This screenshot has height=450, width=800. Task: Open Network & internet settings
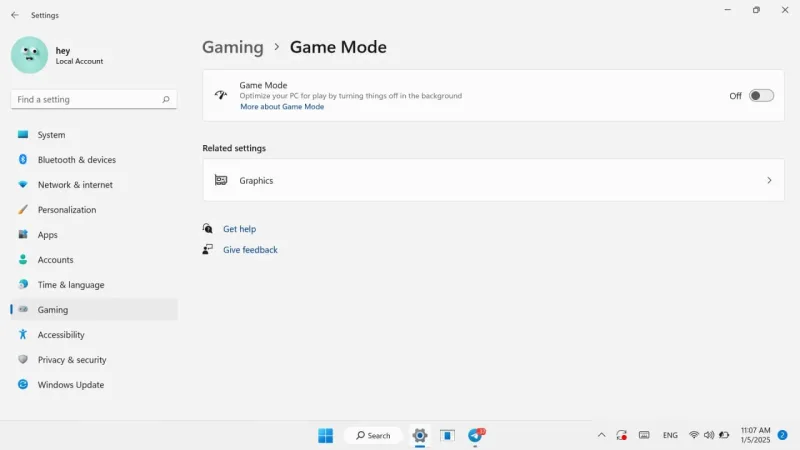[x=94, y=185]
